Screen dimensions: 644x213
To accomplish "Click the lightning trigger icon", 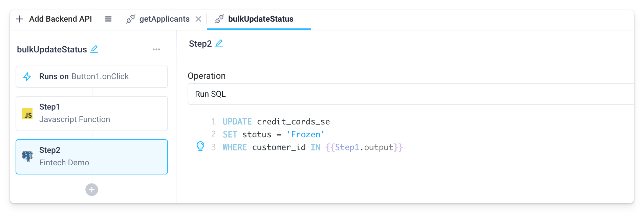I will point(27,76).
